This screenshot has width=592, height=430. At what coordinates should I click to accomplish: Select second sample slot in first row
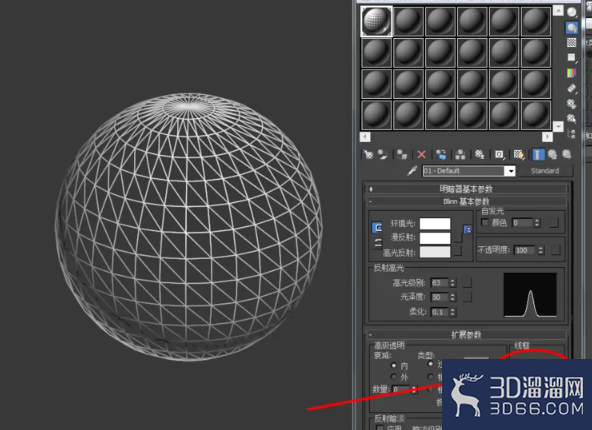click(409, 21)
